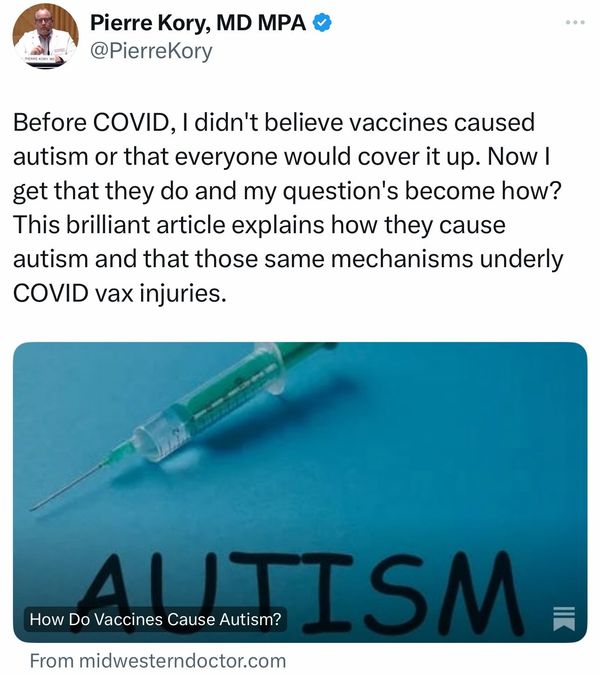Open Pierre Kory's profile picture
Image resolution: width=600 pixels, height=674 pixels.
point(45,36)
